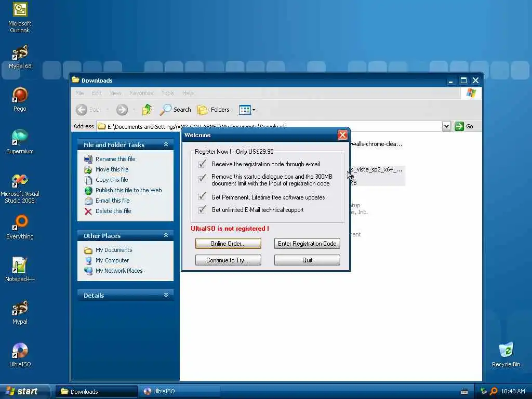Go up one folder level
532x399 pixels.
click(x=147, y=110)
